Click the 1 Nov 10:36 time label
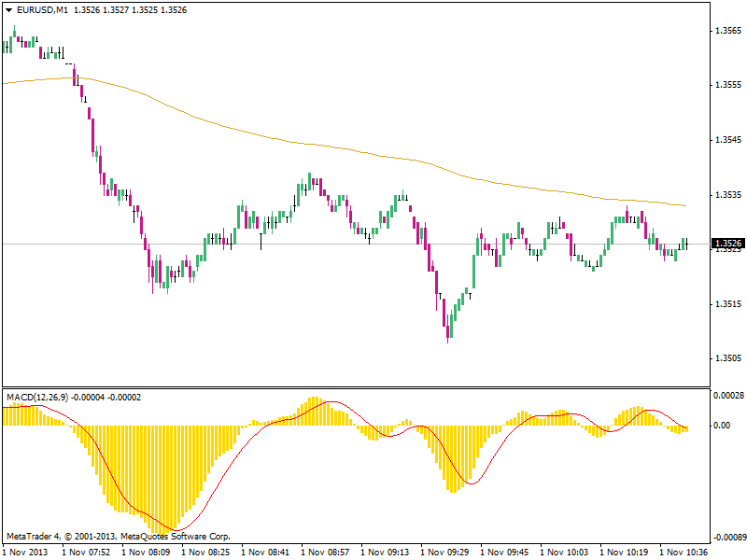The height and width of the screenshot is (560, 747). tap(684, 552)
